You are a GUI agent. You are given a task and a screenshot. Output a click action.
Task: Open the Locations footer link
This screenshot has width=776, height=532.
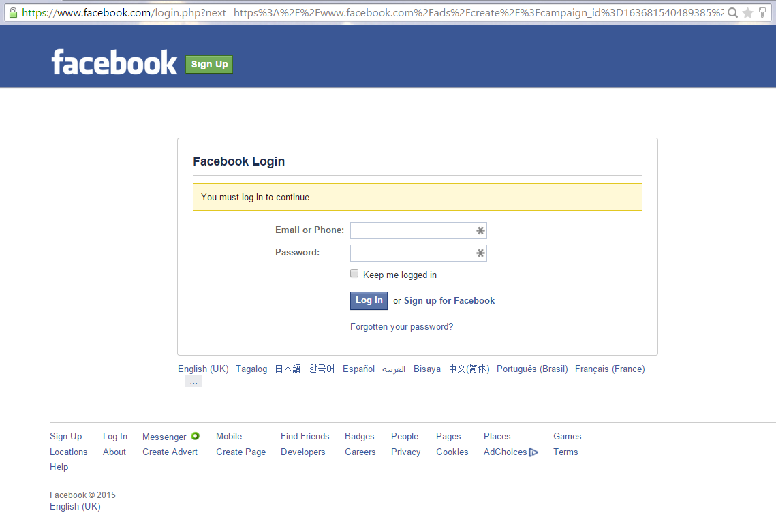[x=68, y=452]
